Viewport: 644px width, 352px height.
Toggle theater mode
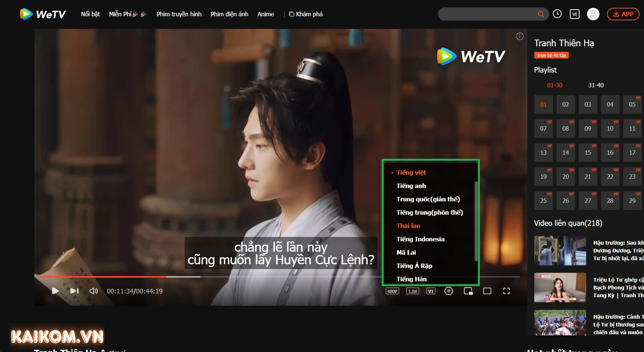point(487,291)
